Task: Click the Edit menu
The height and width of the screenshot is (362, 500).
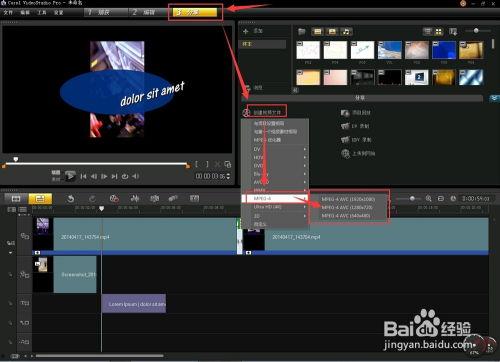Action: coord(25,12)
